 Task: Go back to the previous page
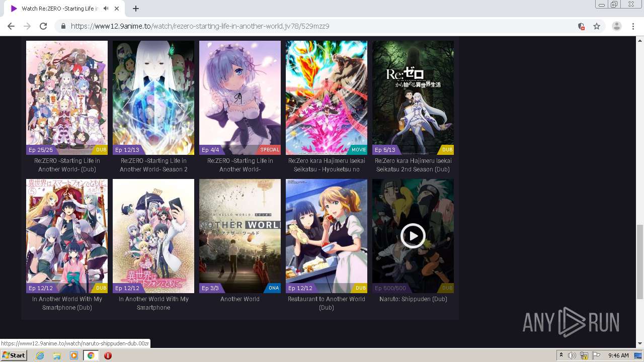(x=11, y=26)
